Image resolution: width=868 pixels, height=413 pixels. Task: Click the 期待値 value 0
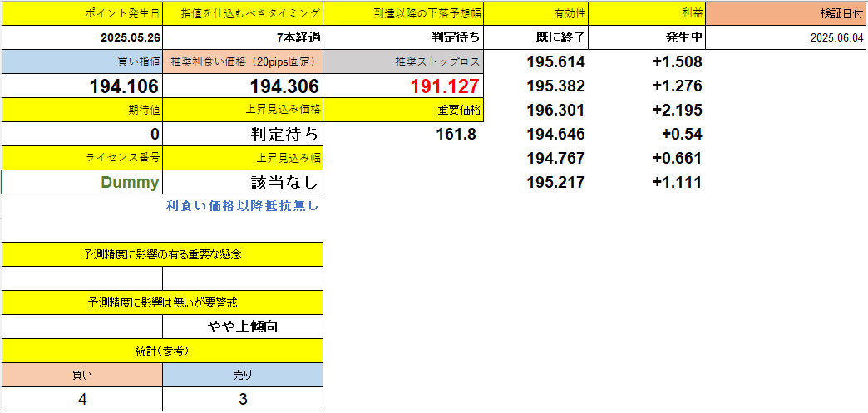(x=82, y=134)
